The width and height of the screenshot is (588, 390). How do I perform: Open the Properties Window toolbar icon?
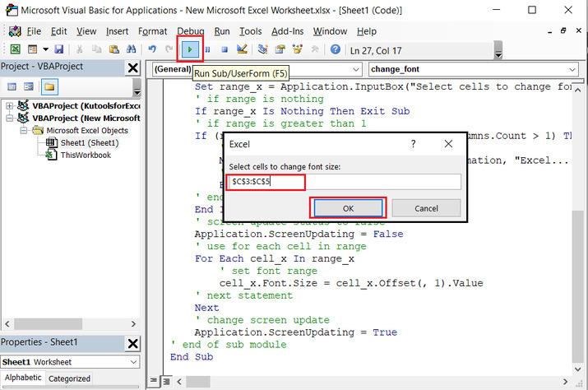click(280, 49)
